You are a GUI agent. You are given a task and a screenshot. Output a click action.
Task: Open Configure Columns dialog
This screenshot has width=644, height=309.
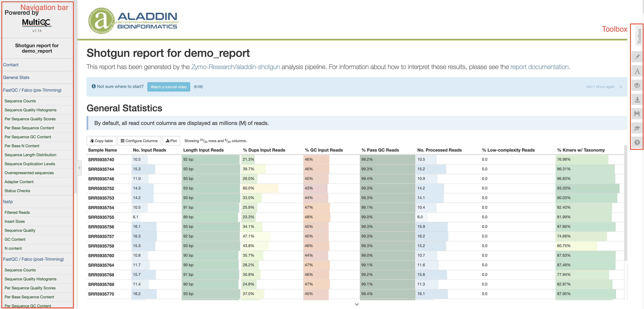139,141
